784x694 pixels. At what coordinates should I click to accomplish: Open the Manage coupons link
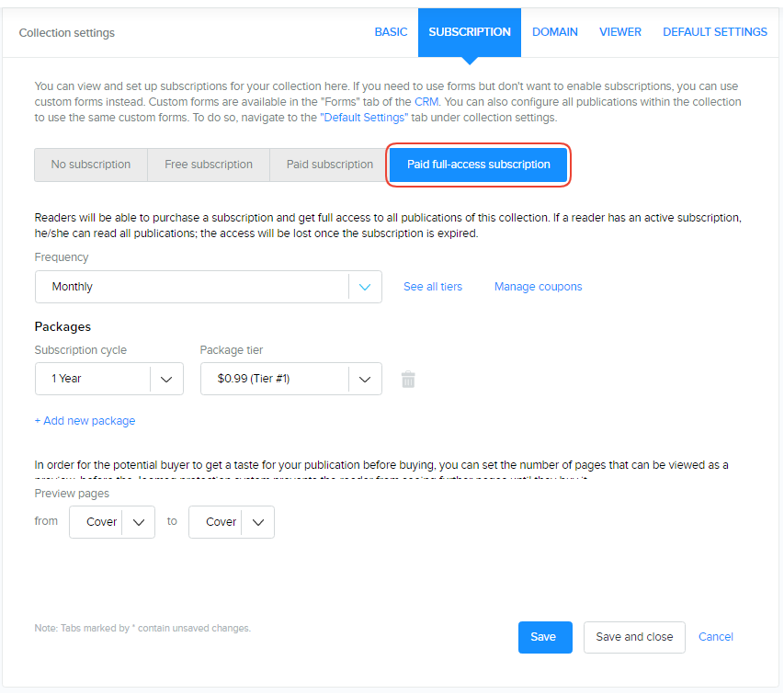click(538, 287)
